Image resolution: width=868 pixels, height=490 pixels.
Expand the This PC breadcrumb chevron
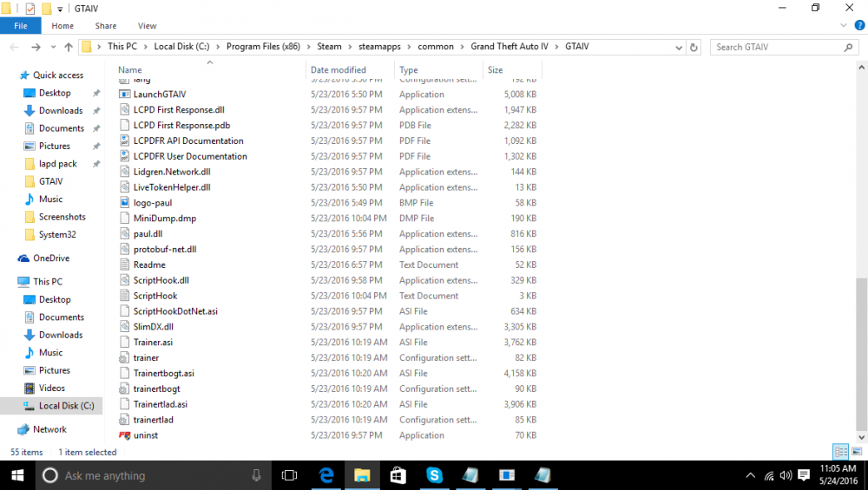click(x=146, y=47)
